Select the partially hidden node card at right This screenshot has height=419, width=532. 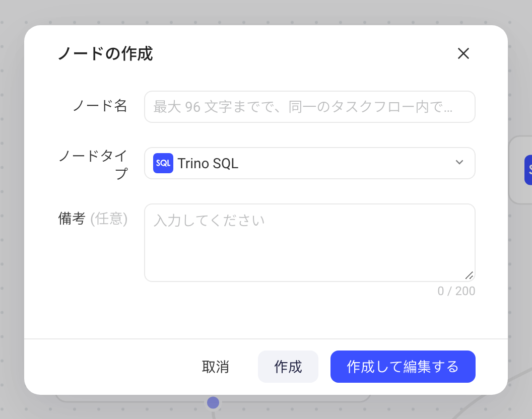click(x=520, y=170)
